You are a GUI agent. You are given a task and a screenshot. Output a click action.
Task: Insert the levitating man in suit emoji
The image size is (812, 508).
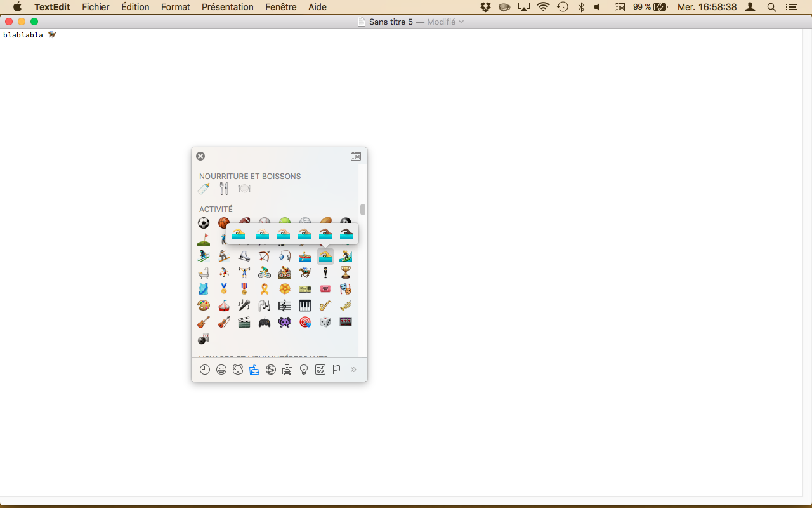(325, 272)
